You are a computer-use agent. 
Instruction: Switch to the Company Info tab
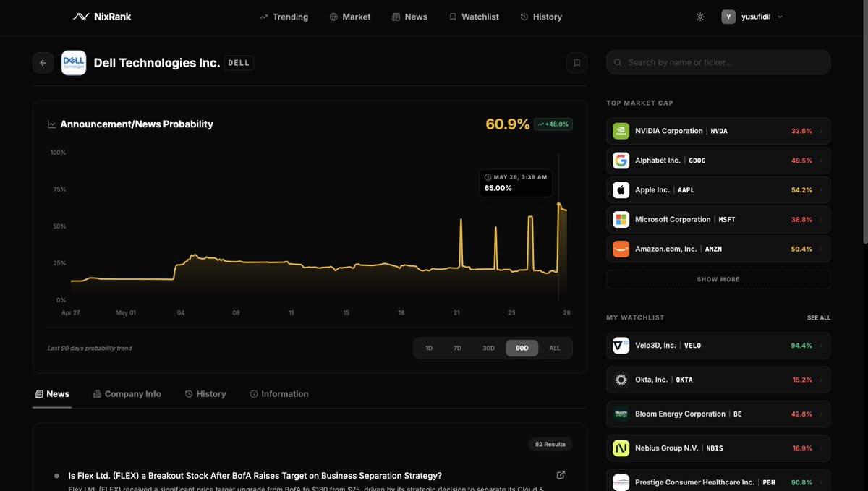click(127, 394)
